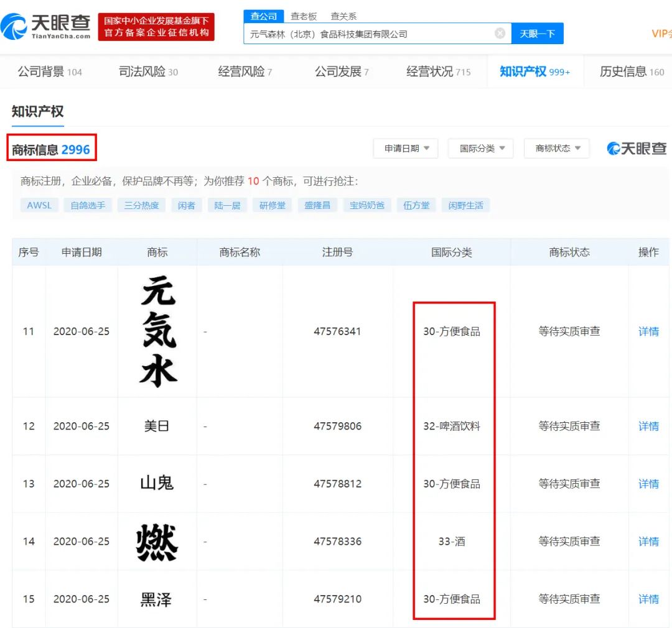Click the 自鸽选手 trademark tag
The width and height of the screenshot is (672, 628).
(88, 205)
